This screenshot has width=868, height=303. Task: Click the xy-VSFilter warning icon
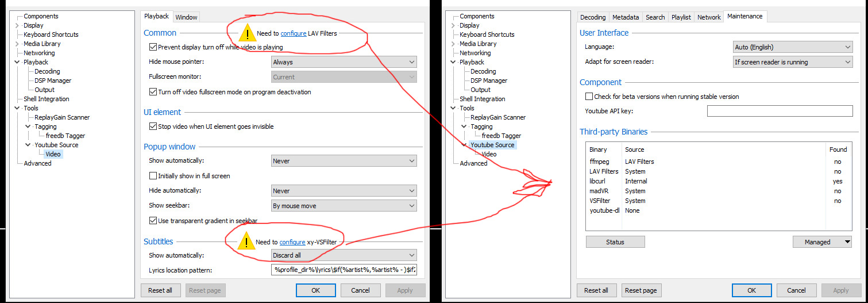click(x=247, y=241)
